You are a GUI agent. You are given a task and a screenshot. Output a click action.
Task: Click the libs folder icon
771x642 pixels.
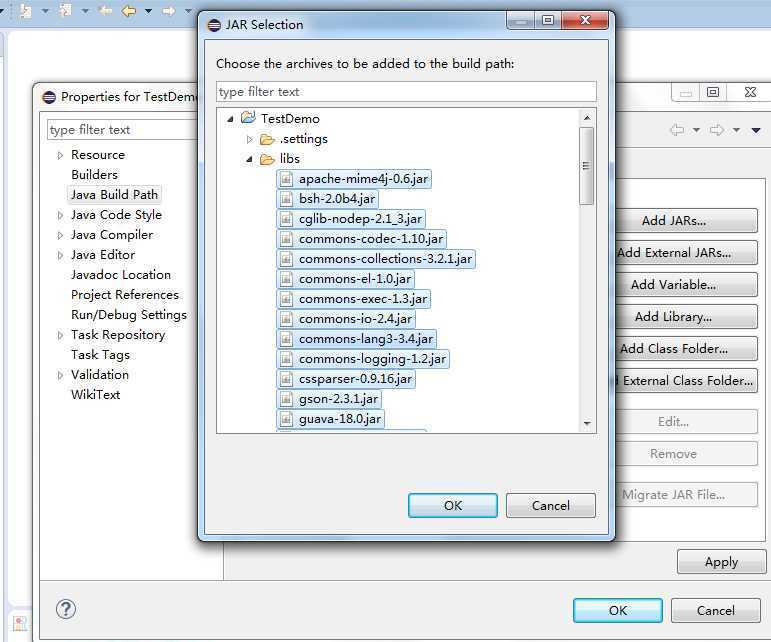pos(267,160)
